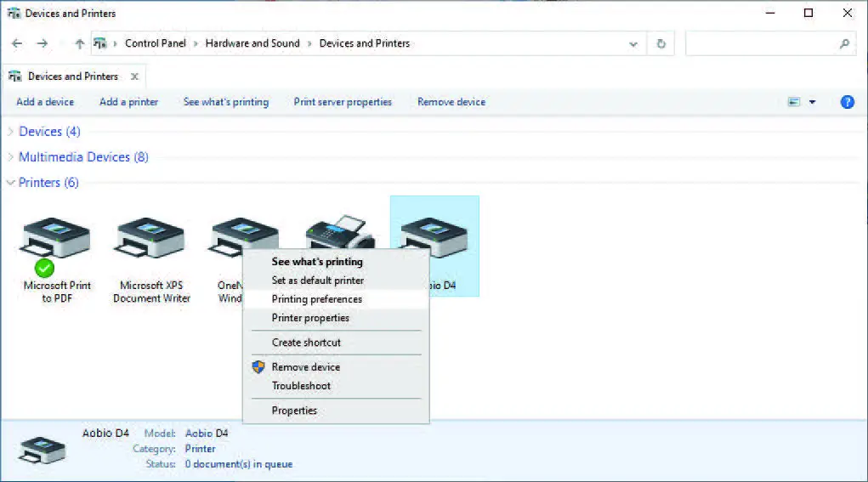The height and width of the screenshot is (482, 868).
Task: Collapse the Printers (6) group
Action: tap(10, 183)
